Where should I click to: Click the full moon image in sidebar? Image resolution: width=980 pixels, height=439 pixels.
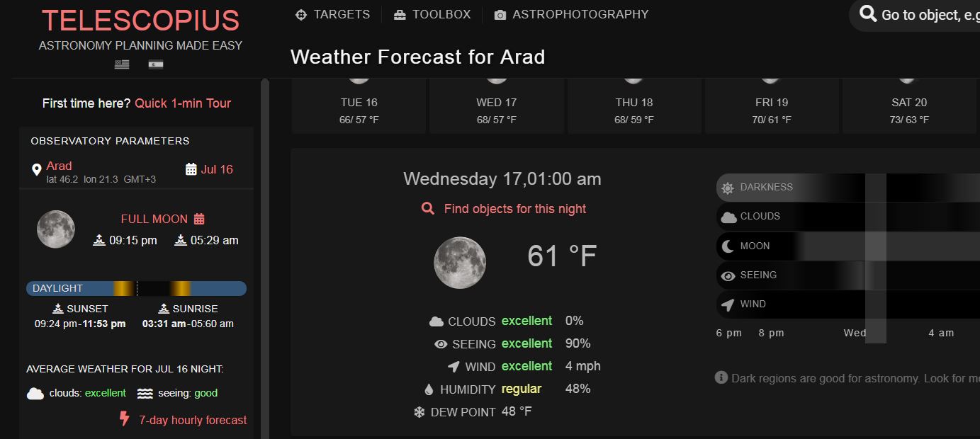pyautogui.click(x=56, y=229)
